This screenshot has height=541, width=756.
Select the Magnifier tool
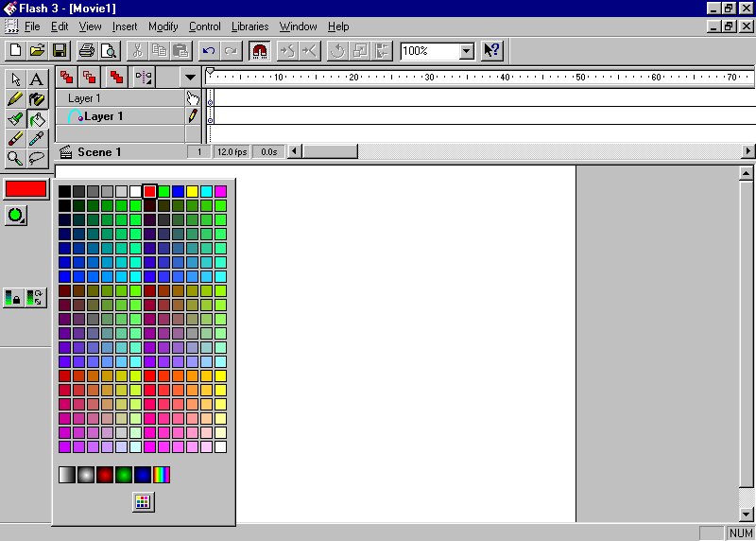pyautogui.click(x=15, y=158)
